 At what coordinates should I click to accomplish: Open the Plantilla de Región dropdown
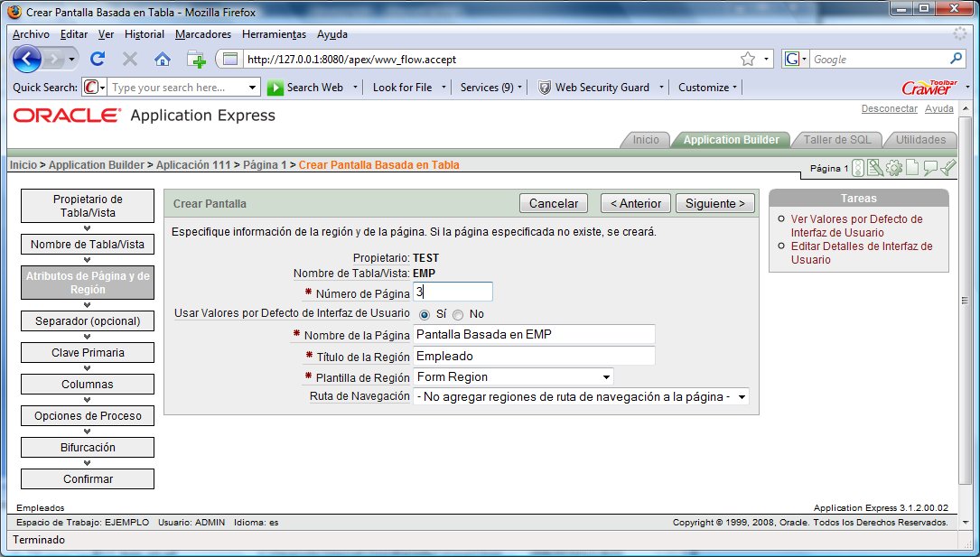pyautogui.click(x=513, y=377)
